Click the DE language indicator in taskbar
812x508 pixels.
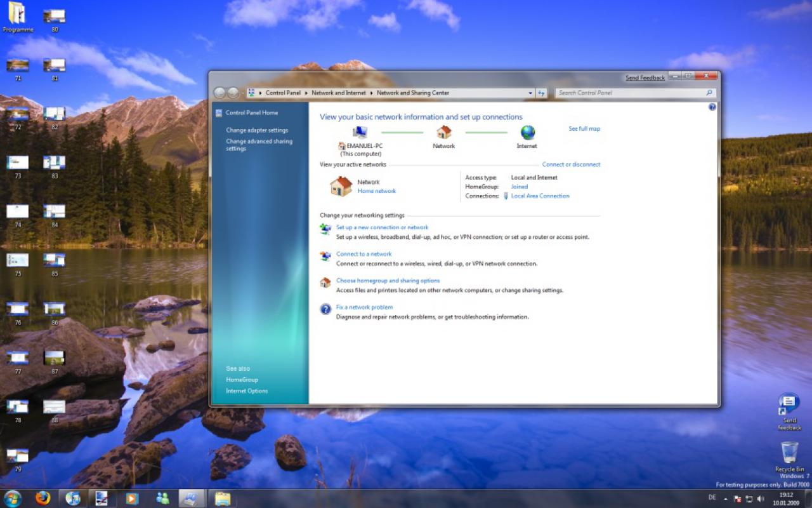[x=712, y=497]
